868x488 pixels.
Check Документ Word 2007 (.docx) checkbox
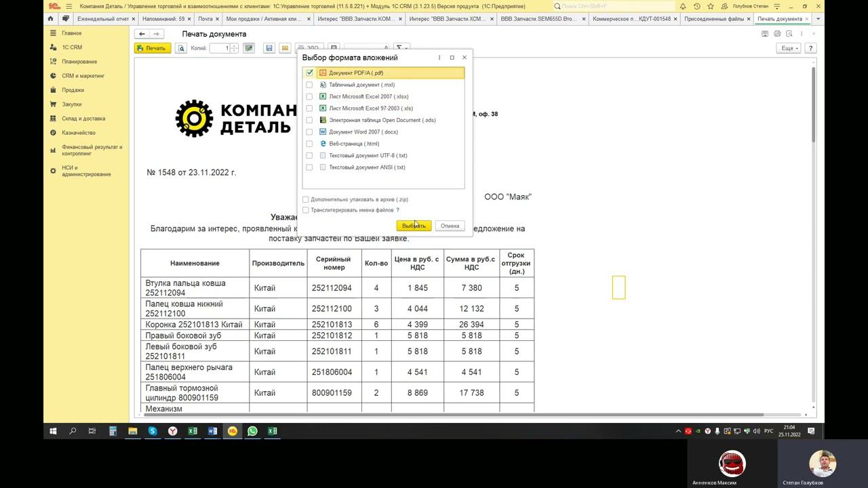(x=309, y=132)
